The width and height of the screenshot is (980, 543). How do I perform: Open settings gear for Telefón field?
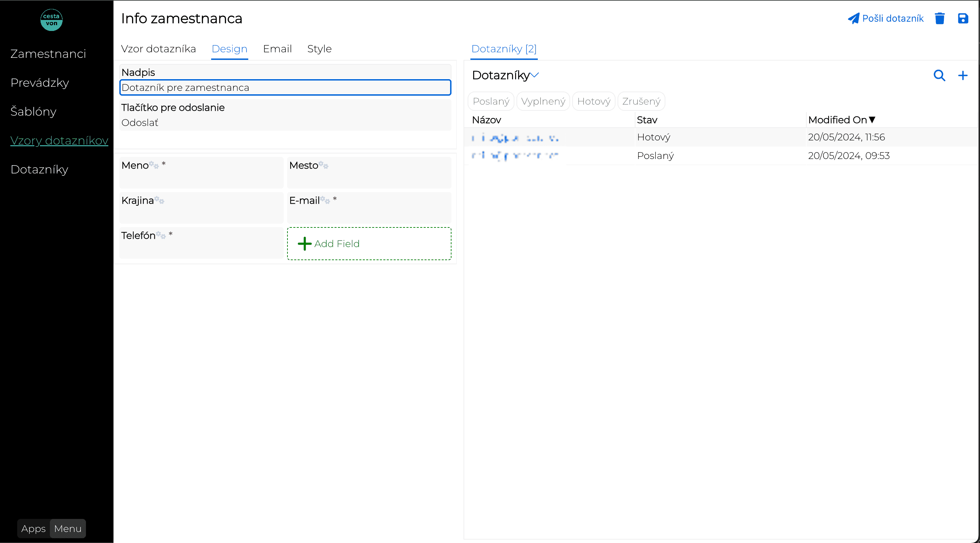point(161,235)
